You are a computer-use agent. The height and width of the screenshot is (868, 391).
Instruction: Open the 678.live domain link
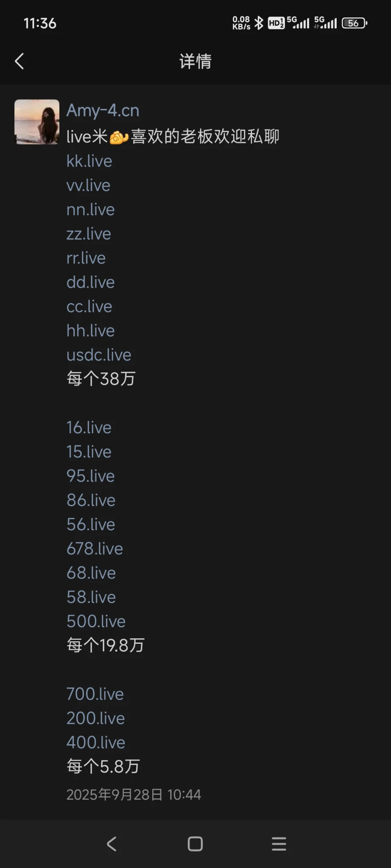[95, 549]
